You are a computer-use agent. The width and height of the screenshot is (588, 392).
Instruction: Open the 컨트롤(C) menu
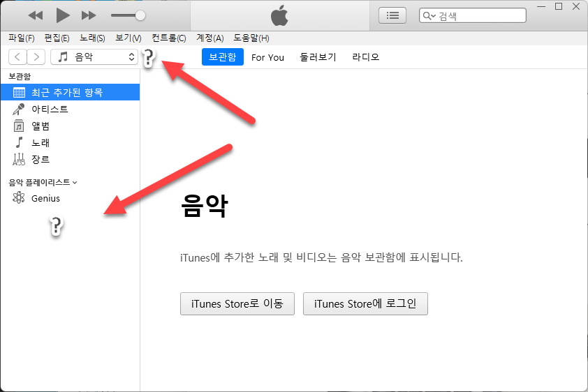pyautogui.click(x=169, y=38)
